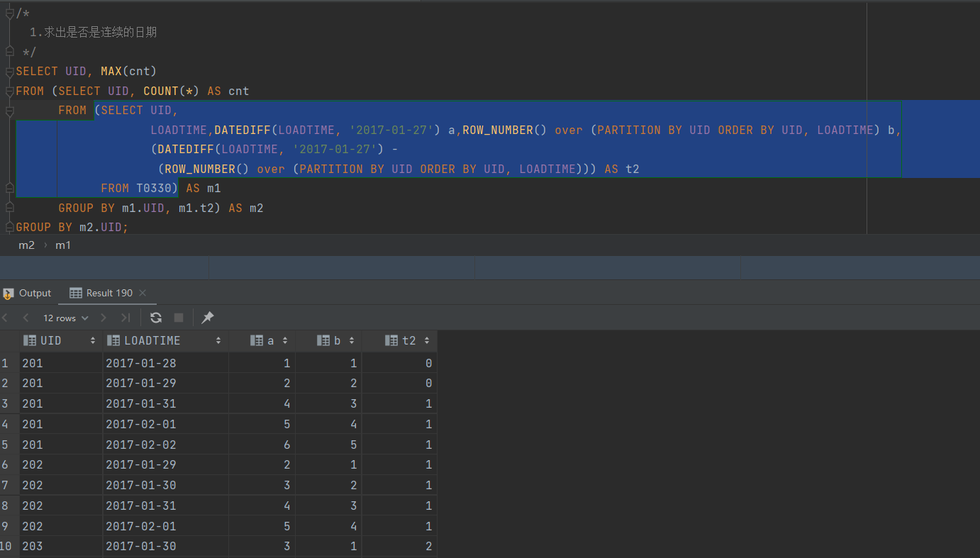Viewport: 980px width, 558px height.
Task: Click the Chinese comment line 1.求出是否是连续的日期
Action: coord(93,32)
